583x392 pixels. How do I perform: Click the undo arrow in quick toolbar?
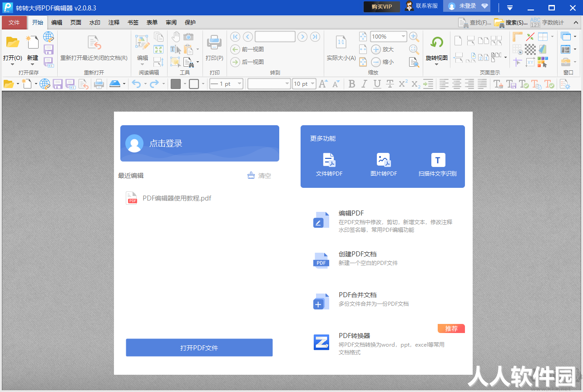tap(136, 83)
